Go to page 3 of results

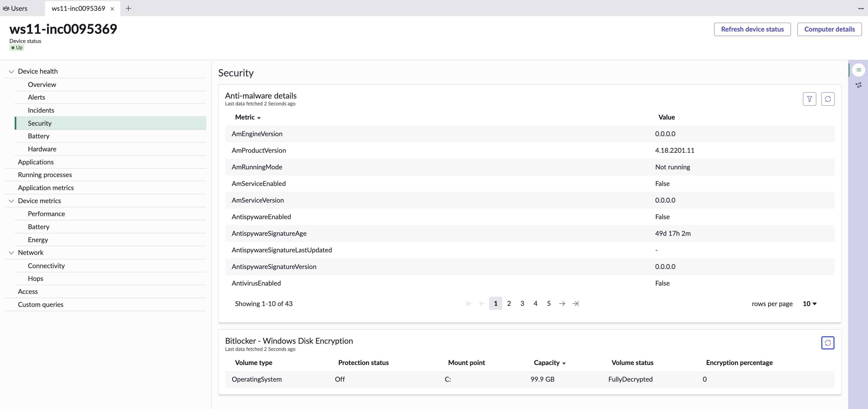[522, 304]
